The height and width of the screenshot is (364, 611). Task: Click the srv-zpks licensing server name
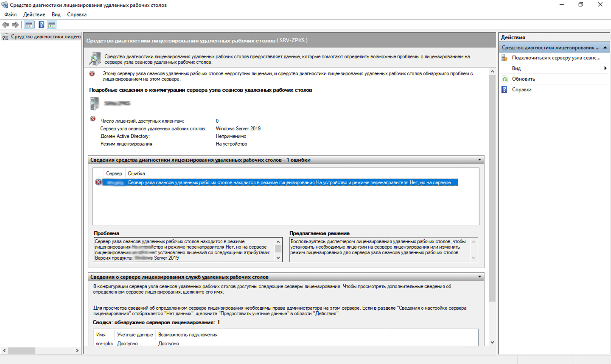(x=104, y=344)
